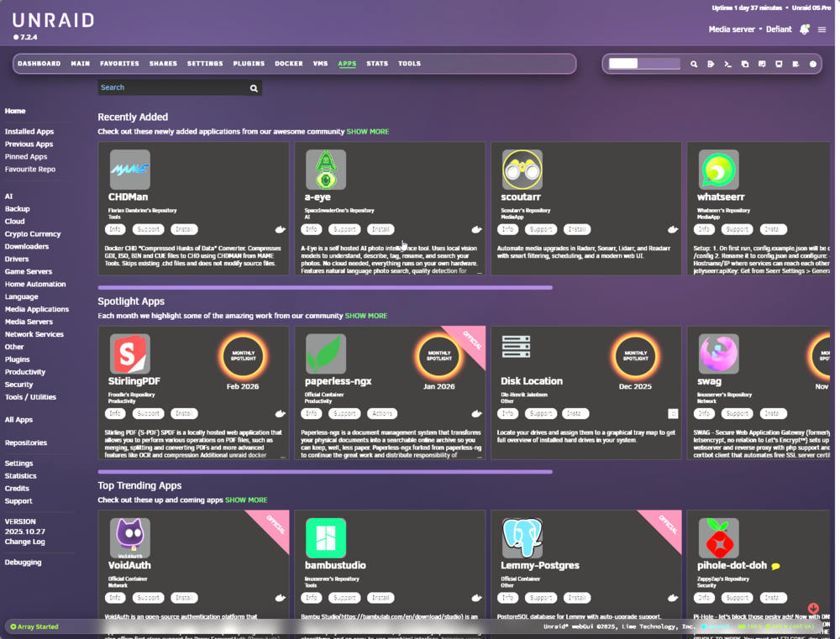The height and width of the screenshot is (639, 840).
Task: Click the plugin icon on Disk Location card
Action: (673, 413)
